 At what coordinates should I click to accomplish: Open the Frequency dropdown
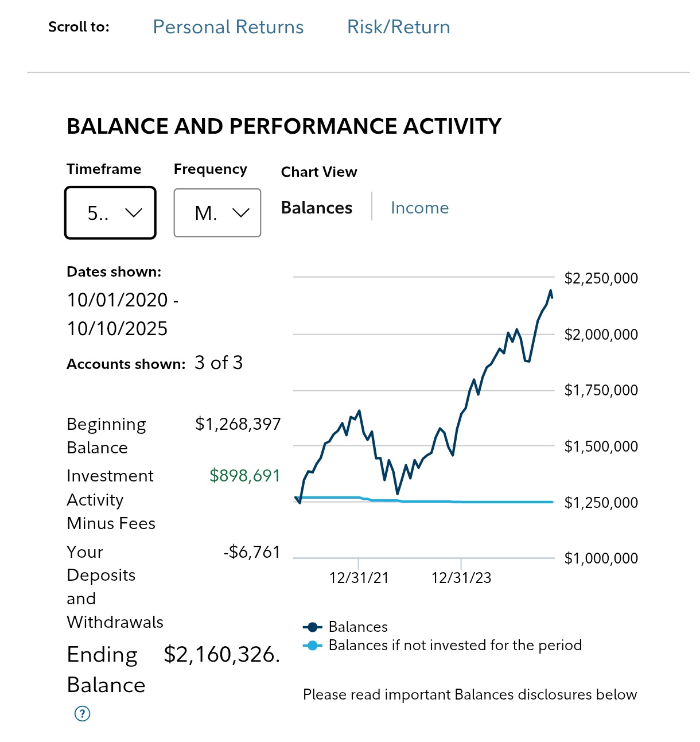(217, 213)
